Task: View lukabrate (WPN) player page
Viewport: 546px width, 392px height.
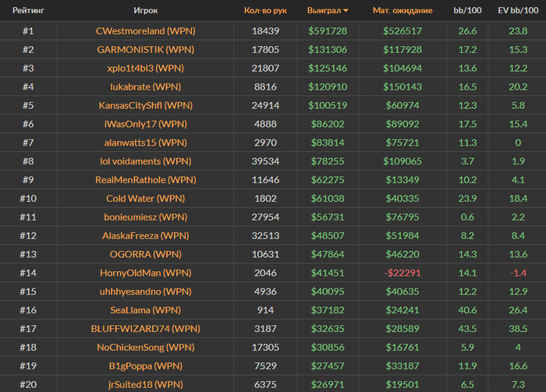Action: pyautogui.click(x=145, y=87)
